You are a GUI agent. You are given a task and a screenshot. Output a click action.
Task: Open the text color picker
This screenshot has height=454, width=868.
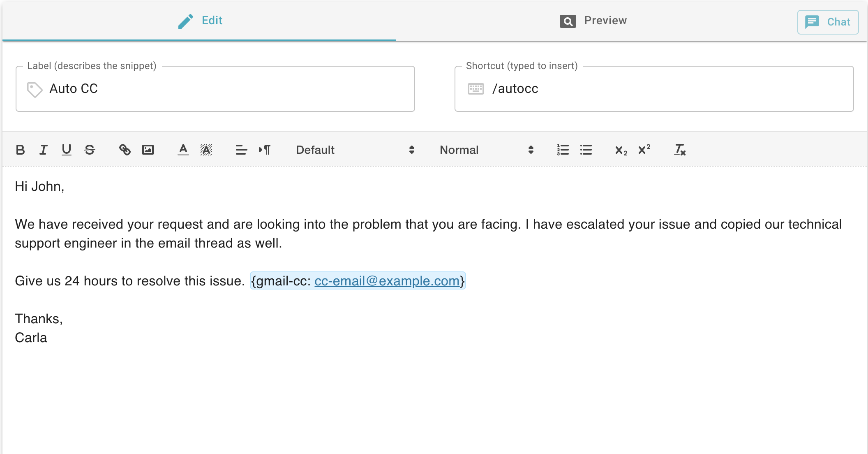[183, 150]
